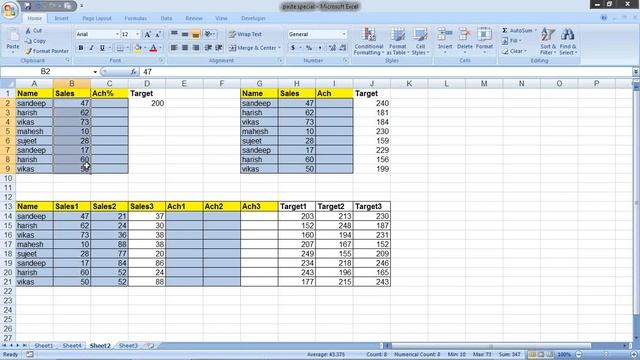Open the Name Box dropdown arrow

point(95,72)
